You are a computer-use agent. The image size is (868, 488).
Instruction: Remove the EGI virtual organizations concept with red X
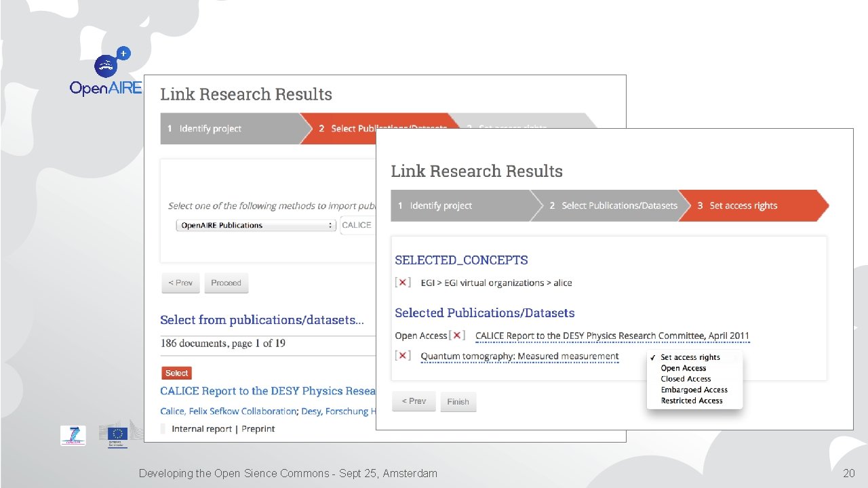403,283
